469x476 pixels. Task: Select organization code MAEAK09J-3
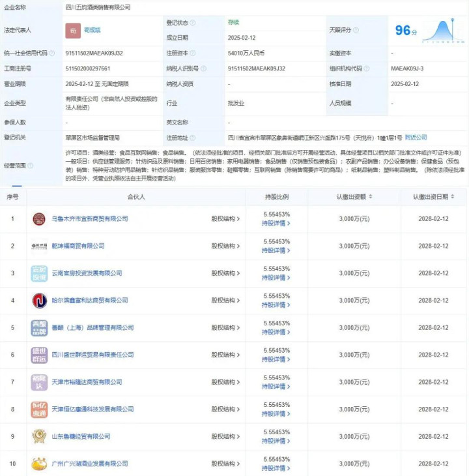pos(407,68)
